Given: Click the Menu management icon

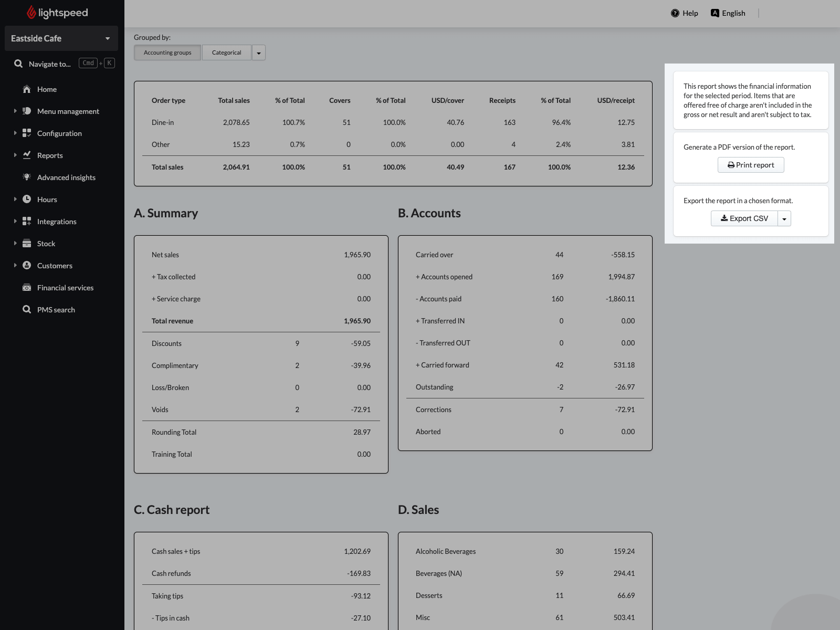Looking at the screenshot, I should pos(27,111).
